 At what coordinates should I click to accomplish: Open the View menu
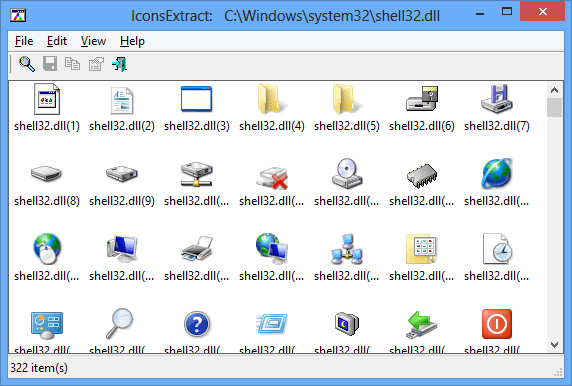point(93,41)
